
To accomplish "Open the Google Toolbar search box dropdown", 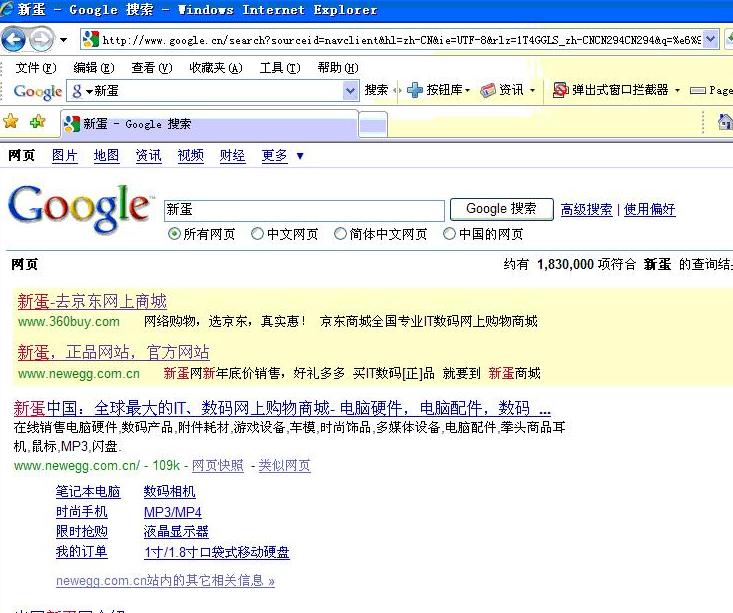I will coord(350,91).
